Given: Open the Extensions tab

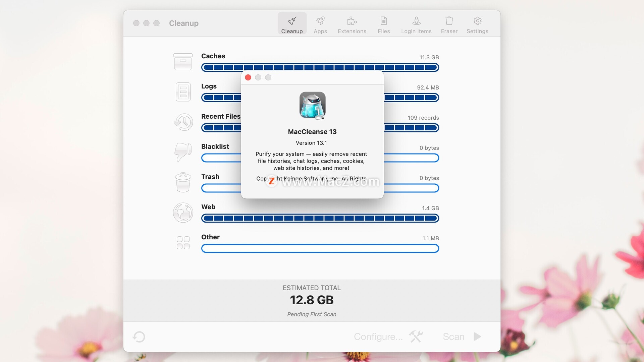Looking at the screenshot, I should (352, 25).
